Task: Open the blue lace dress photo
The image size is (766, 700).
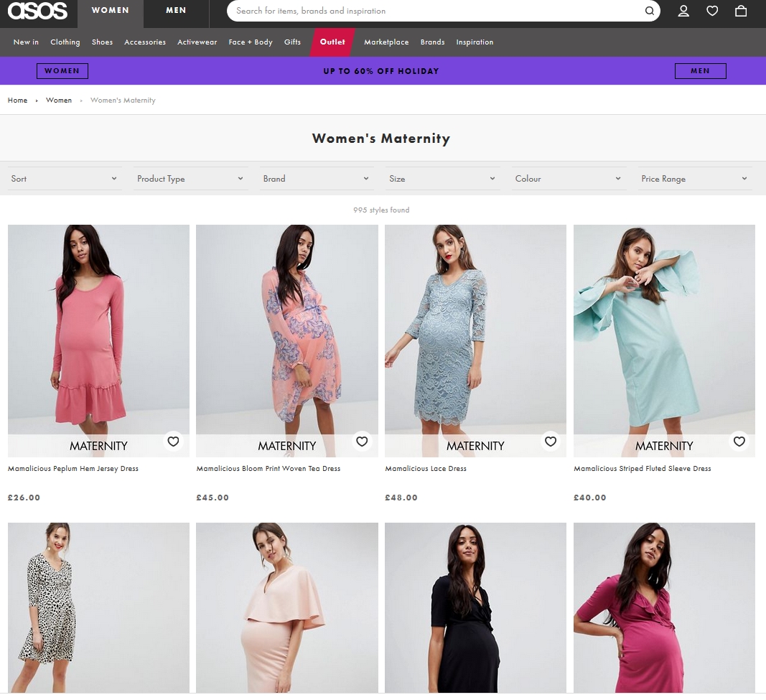Action: (476, 341)
